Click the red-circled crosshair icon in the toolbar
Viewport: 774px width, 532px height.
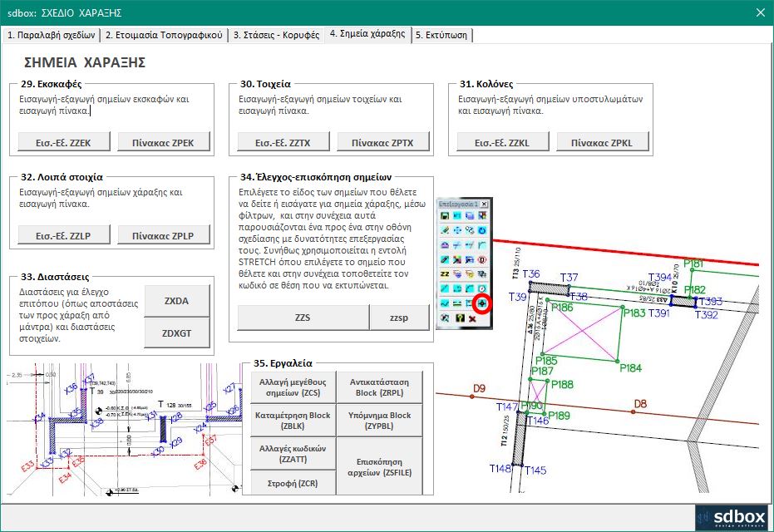pyautogui.click(x=483, y=304)
